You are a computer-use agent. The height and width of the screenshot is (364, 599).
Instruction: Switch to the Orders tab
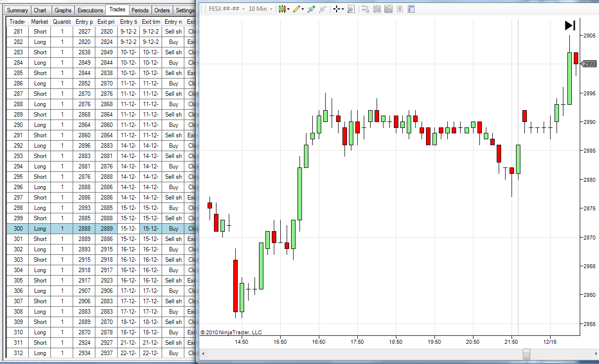162,10
